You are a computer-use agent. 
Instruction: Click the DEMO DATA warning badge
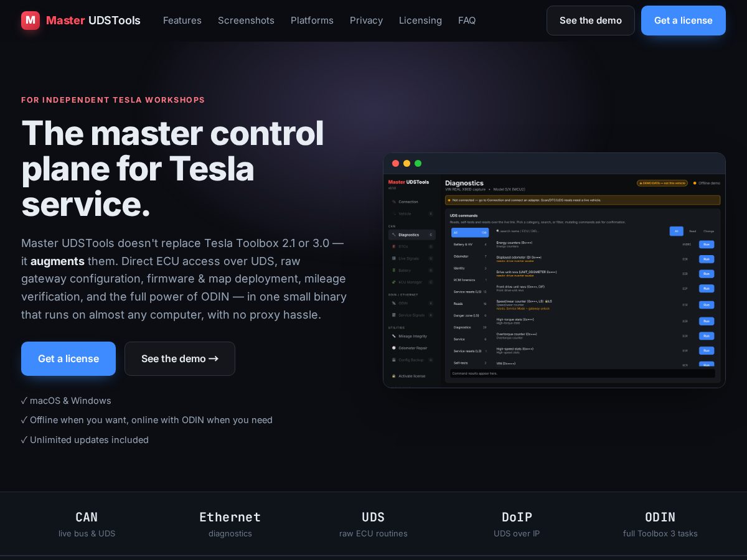click(662, 183)
